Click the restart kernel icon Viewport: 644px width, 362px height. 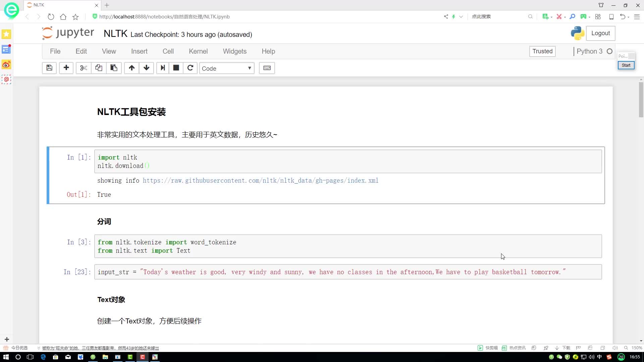coord(190,68)
